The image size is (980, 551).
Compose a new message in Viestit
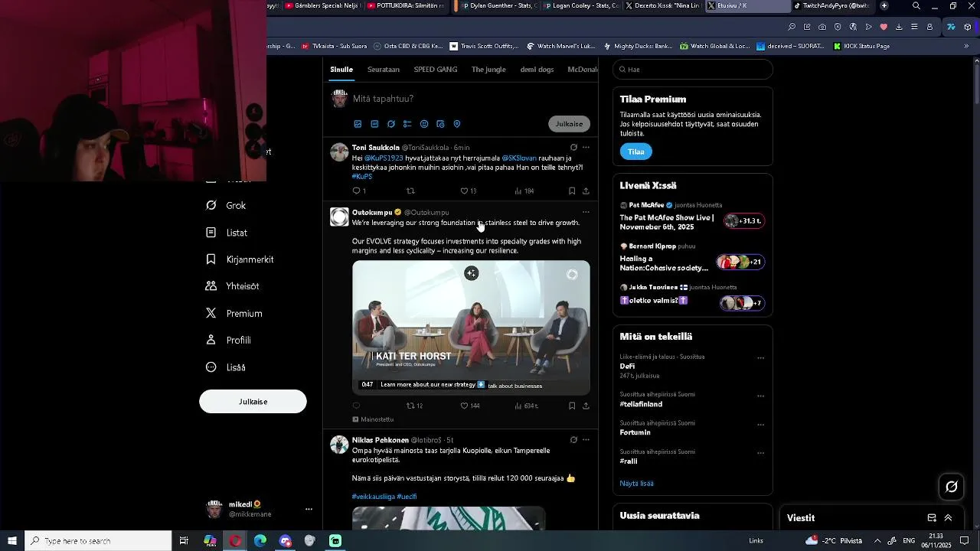pos(932,518)
